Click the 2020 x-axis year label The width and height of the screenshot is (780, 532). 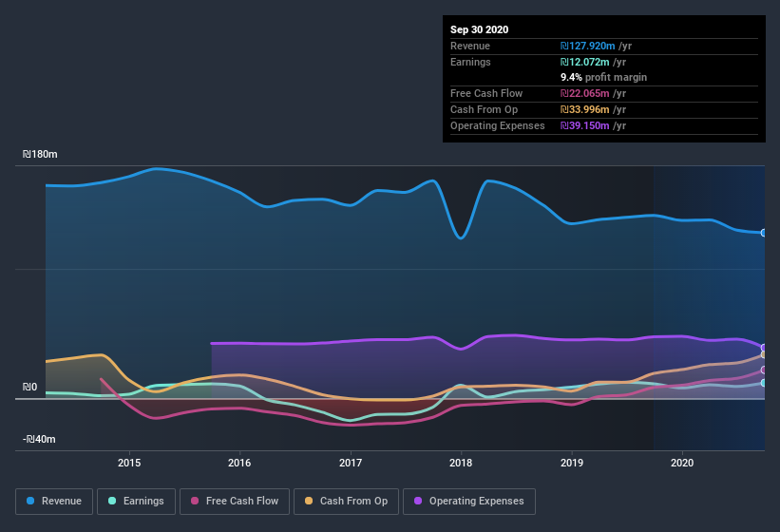682,463
